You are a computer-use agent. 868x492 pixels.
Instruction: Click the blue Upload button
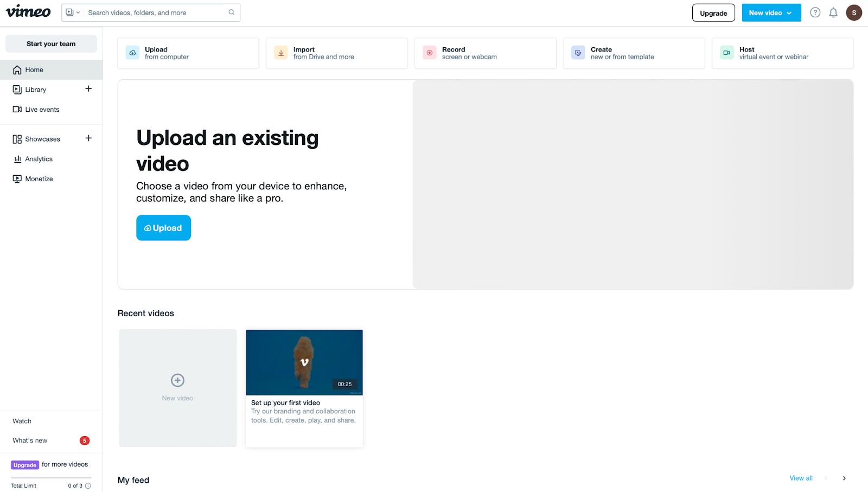tap(163, 228)
